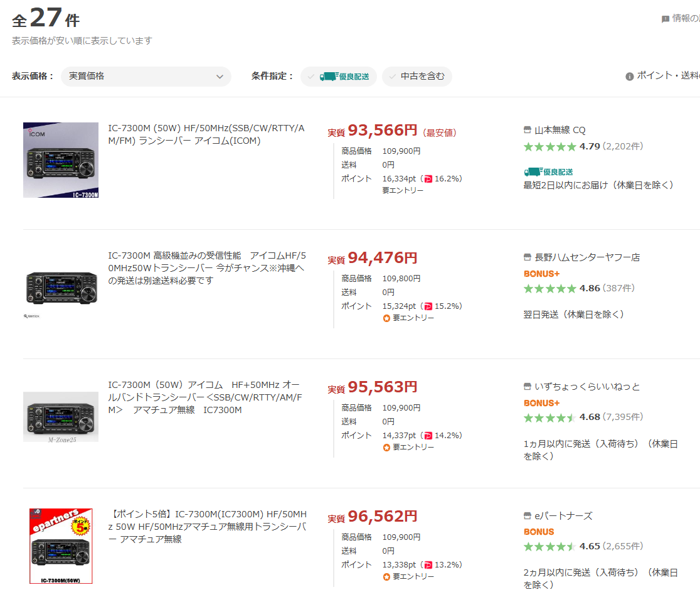Viewport: 700px width, 597px height.
Task: Open the 2,202件 reviews count
Action: pyautogui.click(x=623, y=146)
